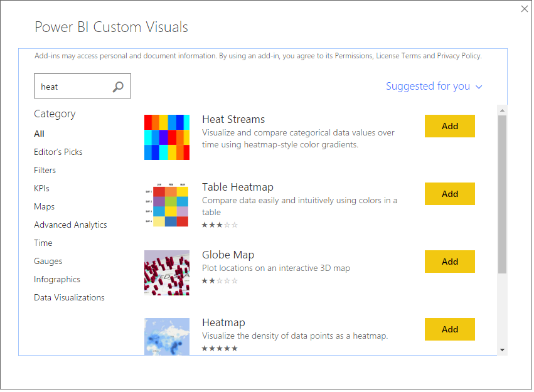Viewport: 534px width, 392px height.
Task: Click the scrollbar up arrow
Action: [x=502, y=110]
